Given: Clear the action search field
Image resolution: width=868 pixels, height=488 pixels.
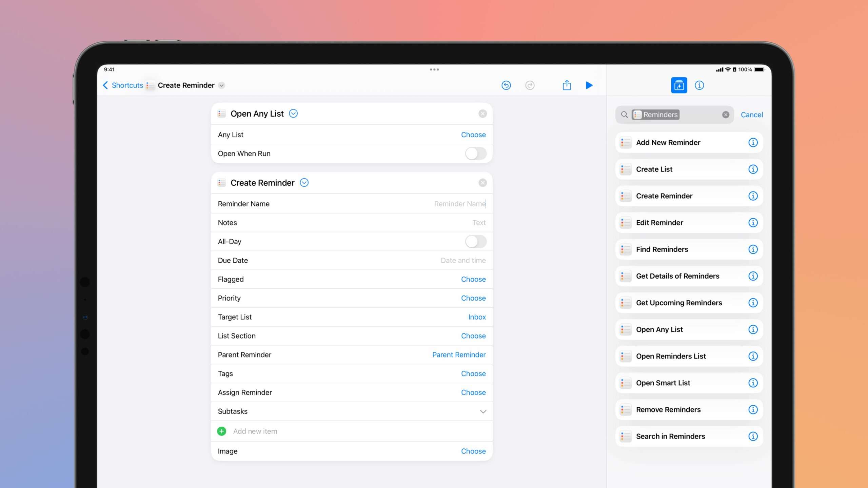Looking at the screenshot, I should tap(726, 115).
